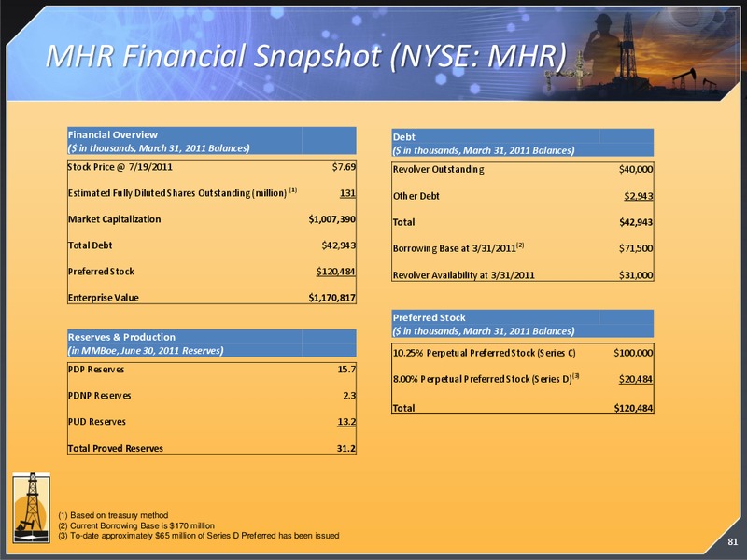Click the Enterprise Value label

click(x=104, y=298)
